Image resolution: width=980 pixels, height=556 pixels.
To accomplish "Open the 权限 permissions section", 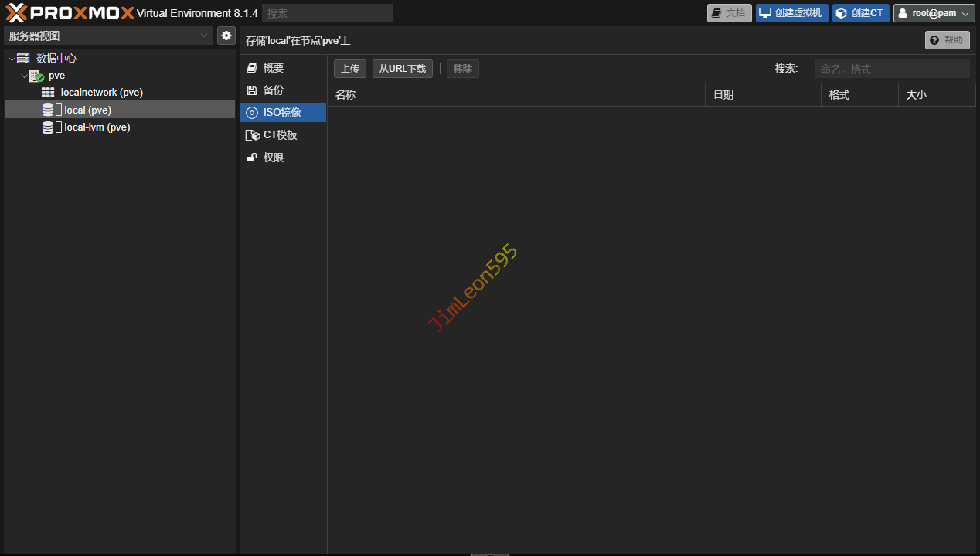I will [x=273, y=158].
